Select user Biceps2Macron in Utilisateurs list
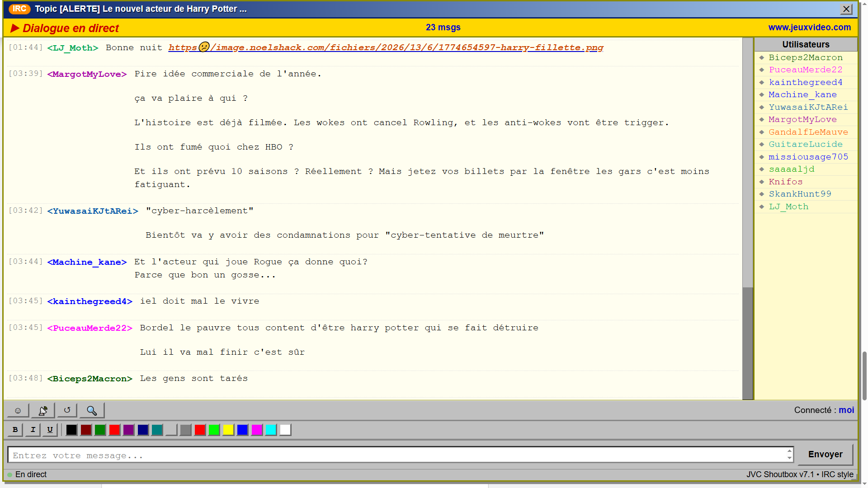This screenshot has width=868, height=488. coord(806,57)
